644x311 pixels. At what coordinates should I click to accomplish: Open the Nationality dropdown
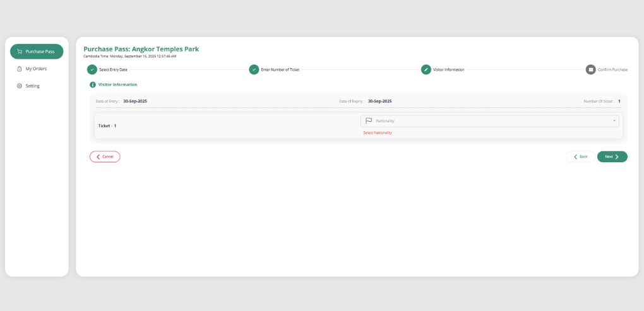489,121
